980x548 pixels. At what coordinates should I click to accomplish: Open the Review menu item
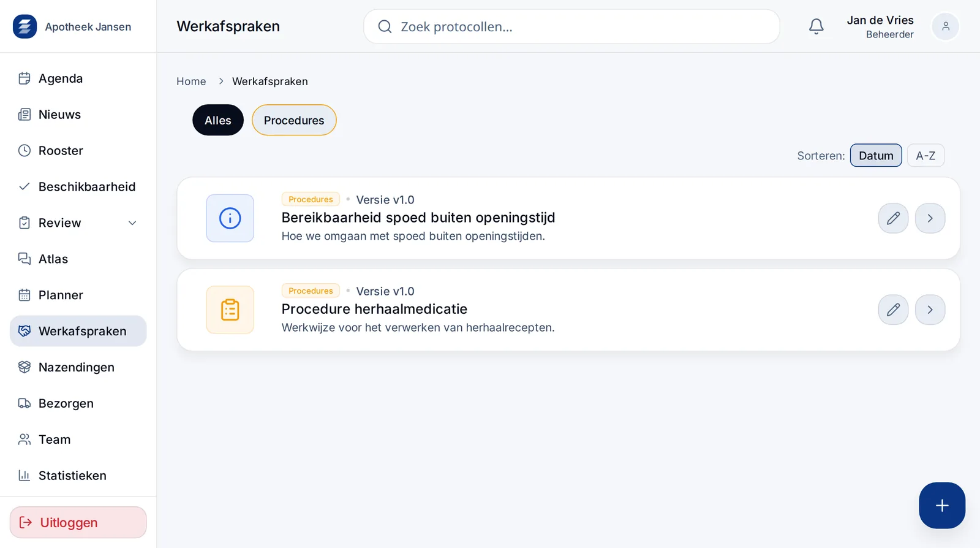(78, 223)
